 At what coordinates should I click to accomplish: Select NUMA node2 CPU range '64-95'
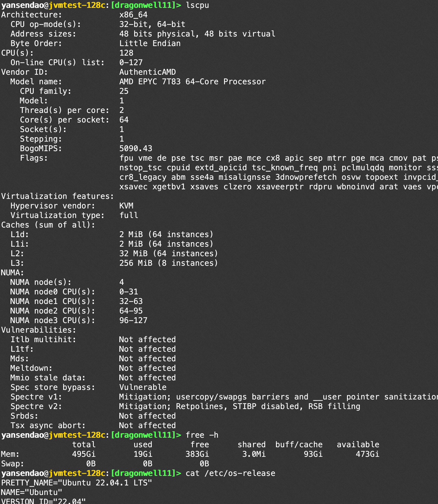coord(131,311)
